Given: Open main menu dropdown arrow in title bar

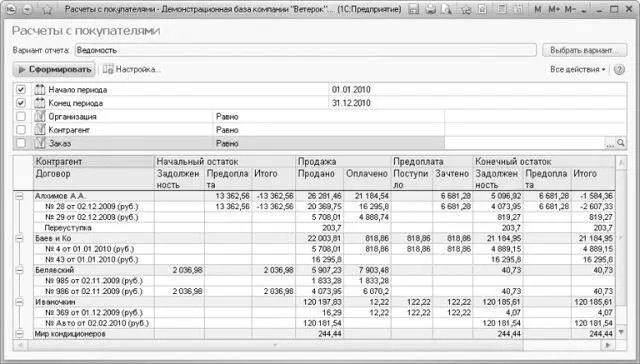Looking at the screenshot, I should coord(28,9).
